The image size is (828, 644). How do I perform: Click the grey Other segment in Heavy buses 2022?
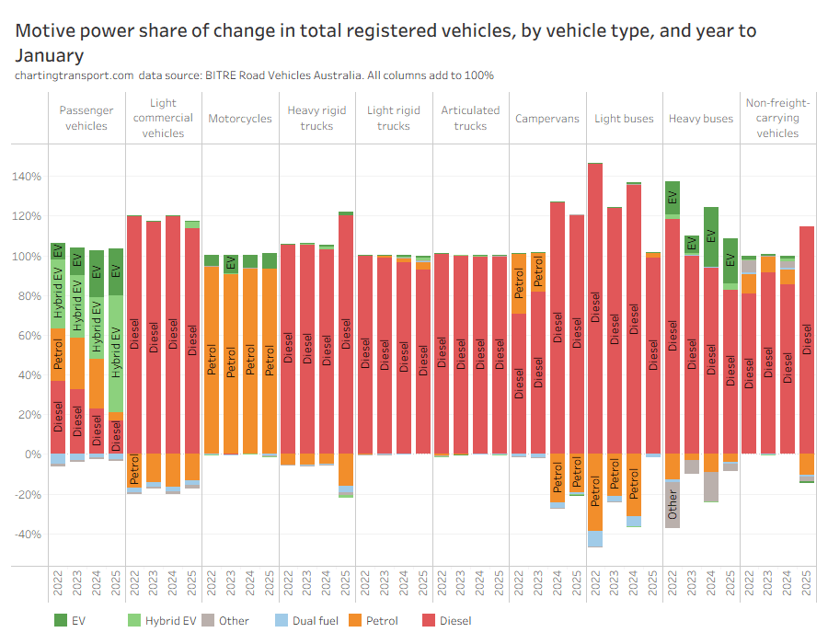tap(673, 503)
